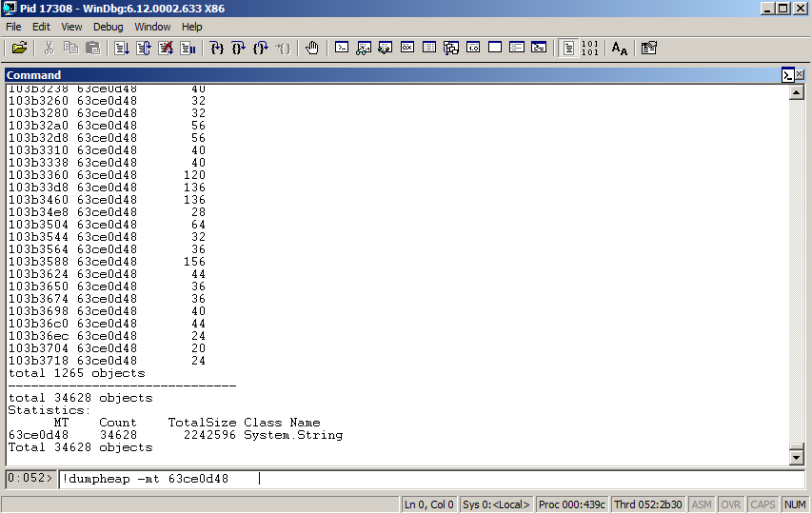Click the Command pane title bar

392,75
